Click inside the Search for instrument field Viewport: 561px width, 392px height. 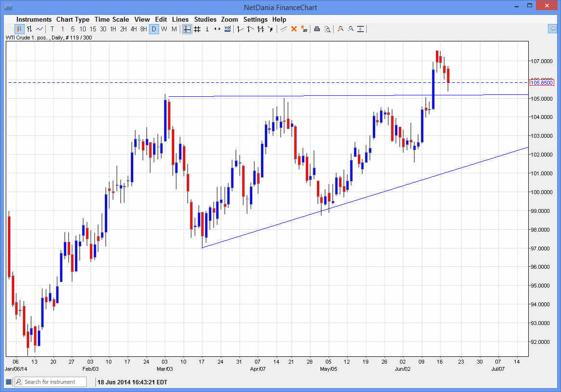[x=51, y=381]
